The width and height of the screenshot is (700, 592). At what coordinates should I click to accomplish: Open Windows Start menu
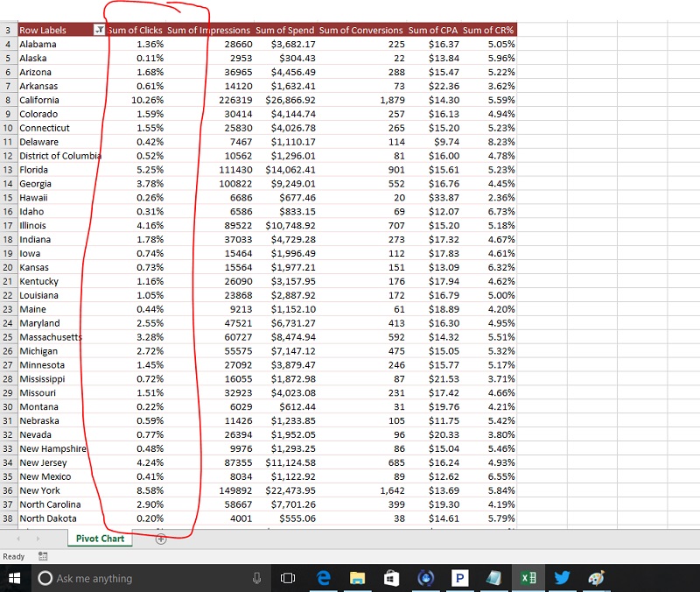(14, 578)
